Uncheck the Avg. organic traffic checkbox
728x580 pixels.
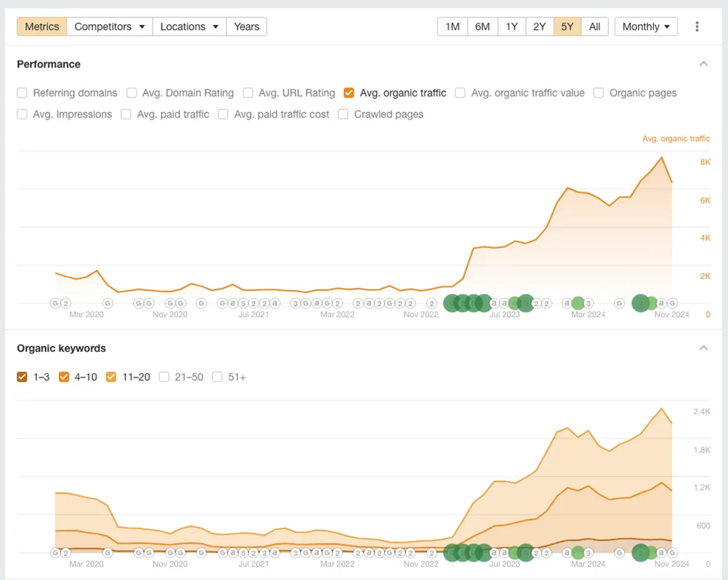pos(349,93)
